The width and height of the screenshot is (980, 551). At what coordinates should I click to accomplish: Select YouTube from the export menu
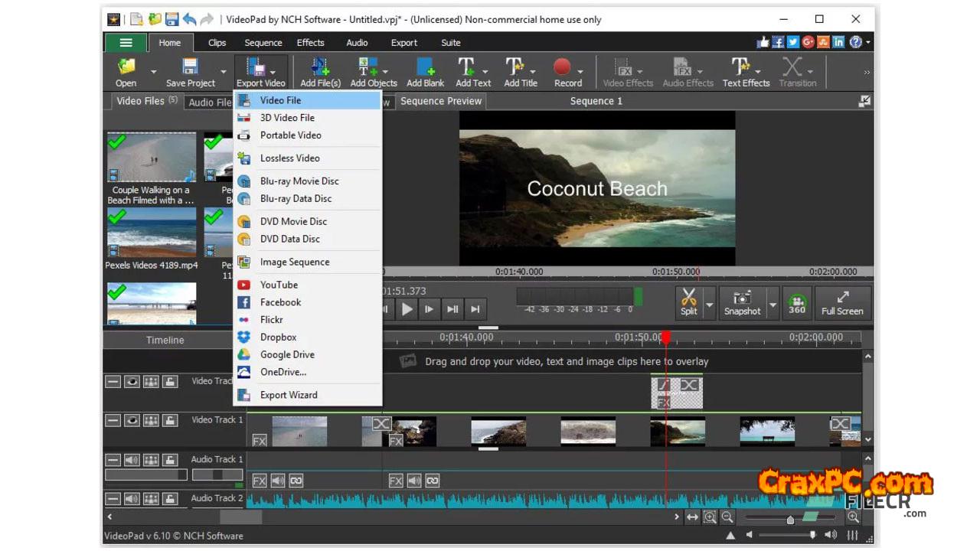click(x=279, y=285)
